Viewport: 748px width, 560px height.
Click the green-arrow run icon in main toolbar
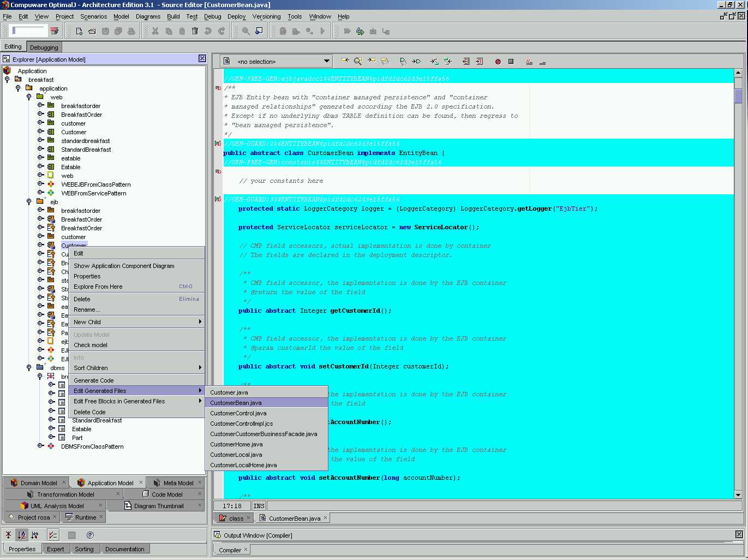click(x=360, y=31)
